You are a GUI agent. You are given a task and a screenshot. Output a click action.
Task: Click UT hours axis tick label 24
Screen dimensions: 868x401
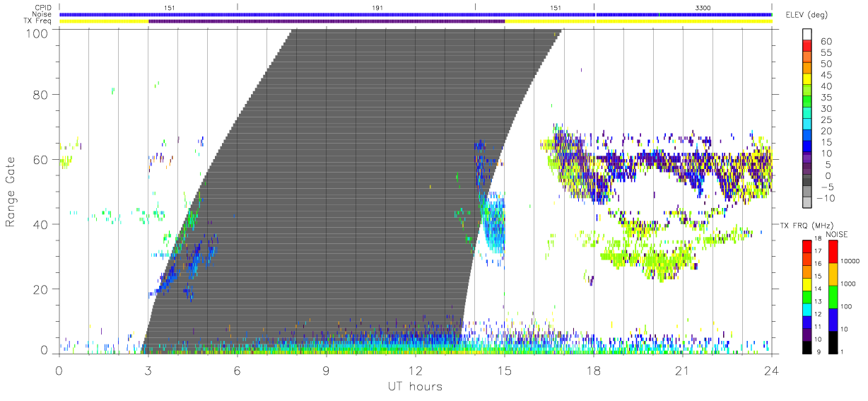[x=772, y=370]
